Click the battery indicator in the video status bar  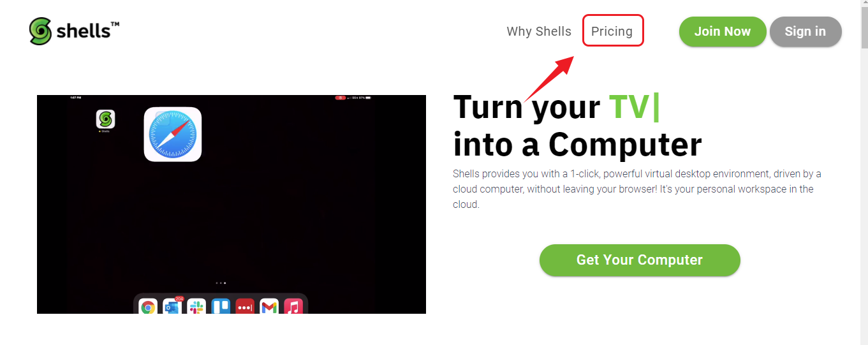[x=368, y=98]
